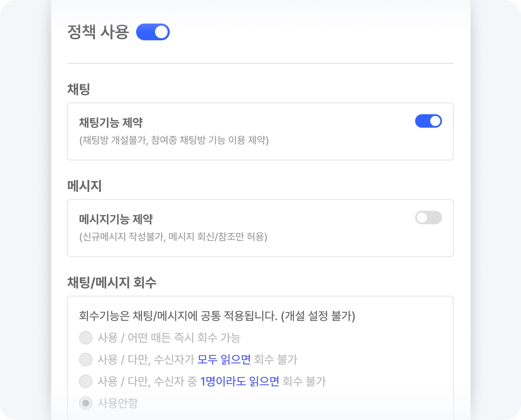Select radio for 어떤 때든 즉시 회수 가능
This screenshot has height=420, width=521.
[86, 338]
